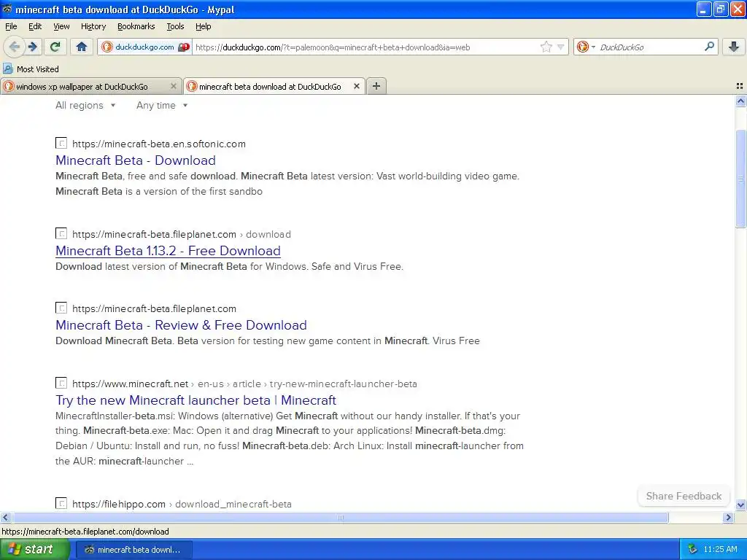Click the vertical scrollbar thumb
Image resolution: width=747 pixels, height=560 pixels.
[x=740, y=179]
